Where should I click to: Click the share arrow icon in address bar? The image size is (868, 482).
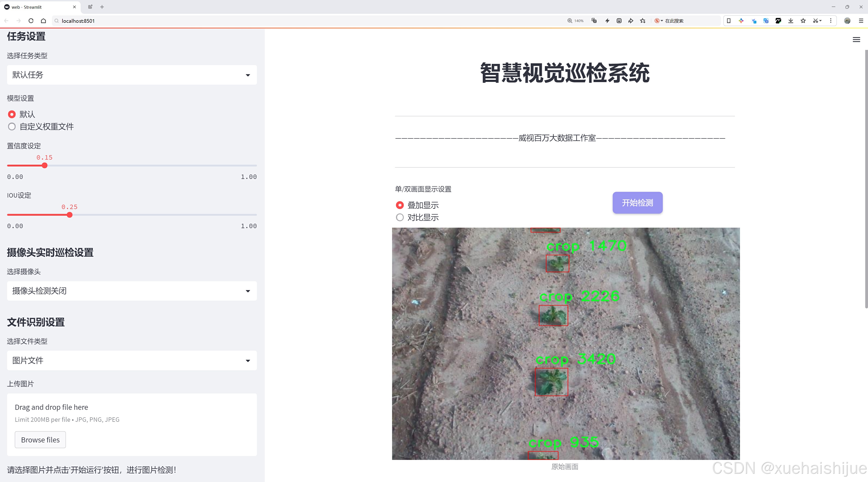click(x=630, y=21)
